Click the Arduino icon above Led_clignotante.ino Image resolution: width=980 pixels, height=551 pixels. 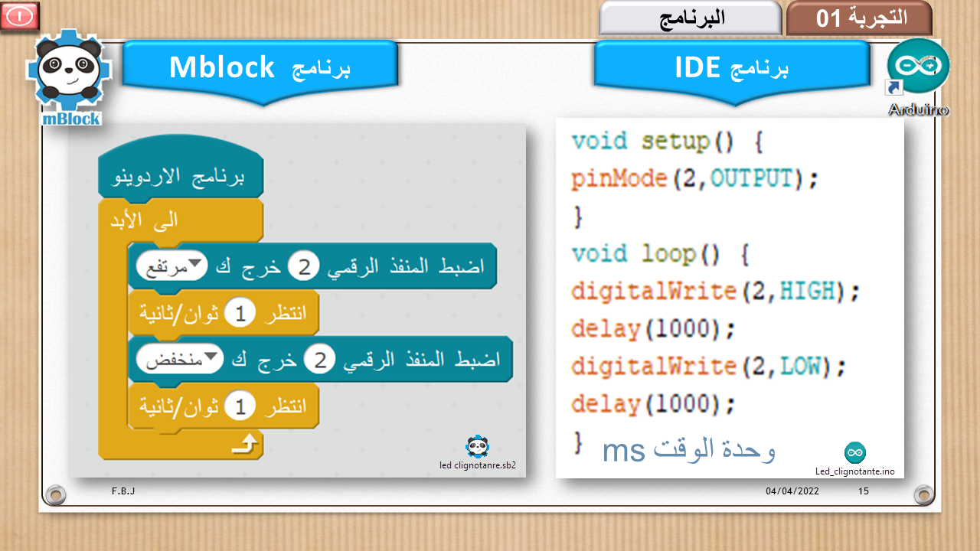coord(854,452)
